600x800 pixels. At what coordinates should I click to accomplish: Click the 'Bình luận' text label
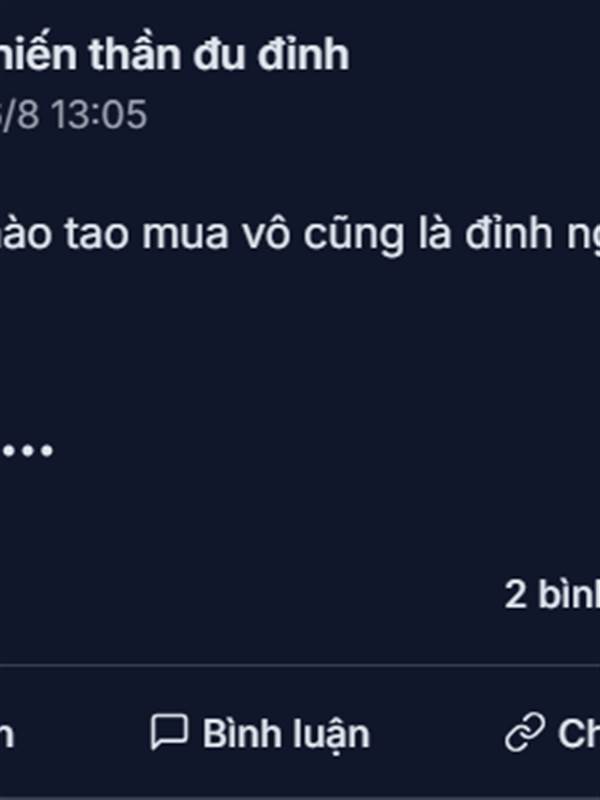286,734
